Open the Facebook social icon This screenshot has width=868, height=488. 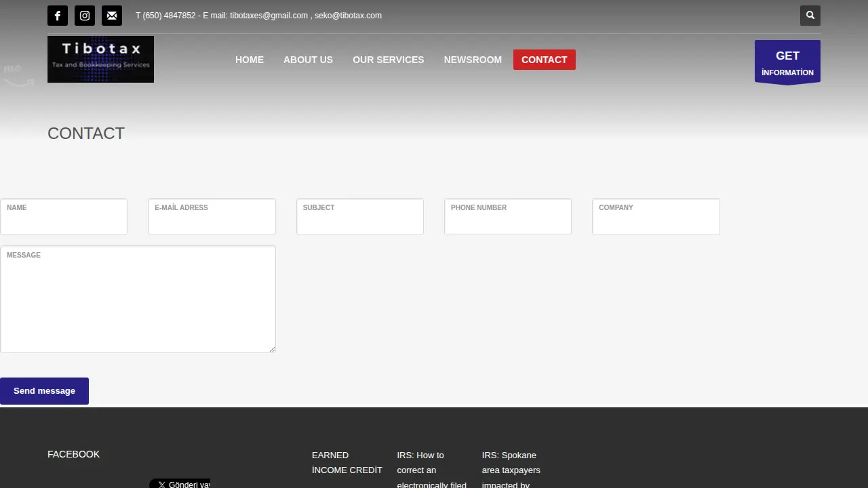tap(58, 16)
